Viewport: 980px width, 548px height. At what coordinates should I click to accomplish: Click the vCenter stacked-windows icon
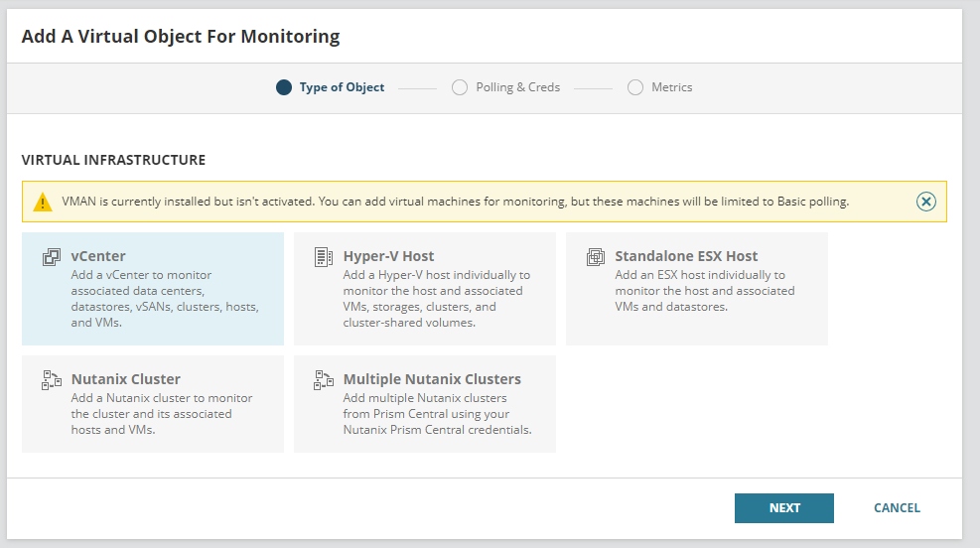pos(52,257)
